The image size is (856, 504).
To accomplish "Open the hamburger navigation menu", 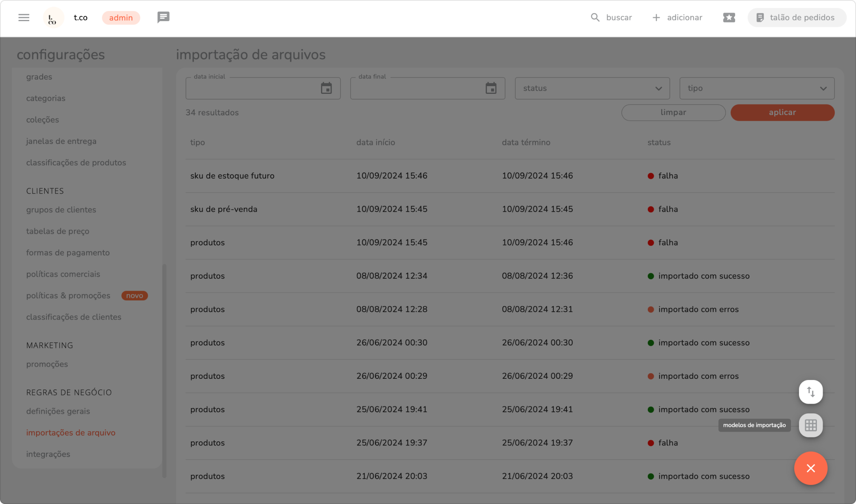I will point(24,17).
